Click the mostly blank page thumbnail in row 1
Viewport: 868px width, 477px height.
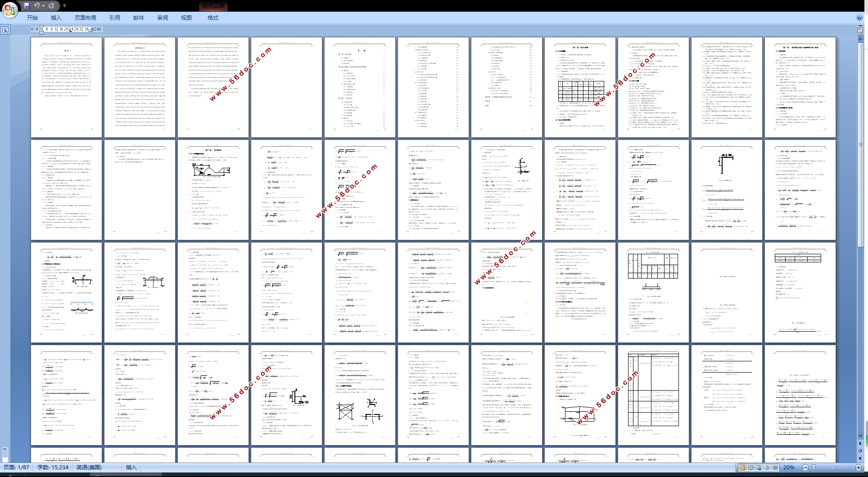[286, 87]
